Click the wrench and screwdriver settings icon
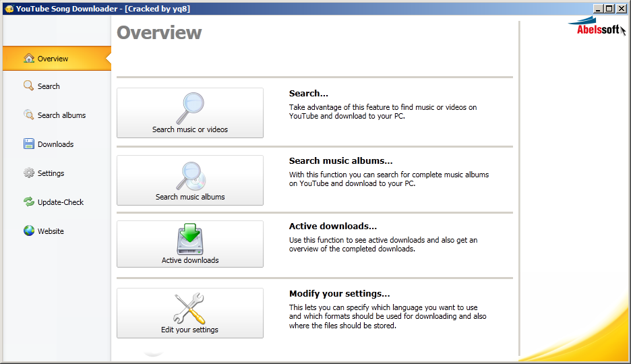Screen dimensions: 631x364 (x=190, y=309)
